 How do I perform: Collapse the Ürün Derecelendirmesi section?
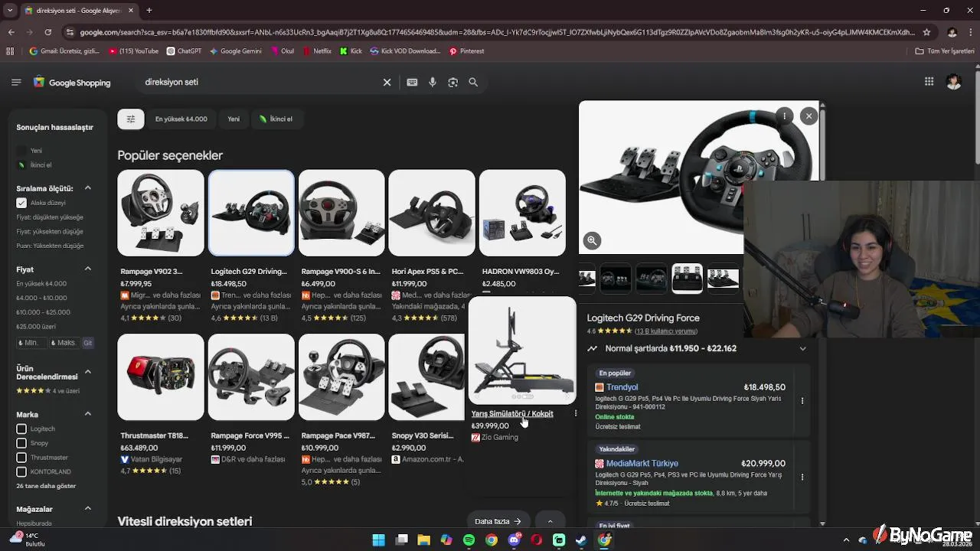pyautogui.click(x=87, y=372)
